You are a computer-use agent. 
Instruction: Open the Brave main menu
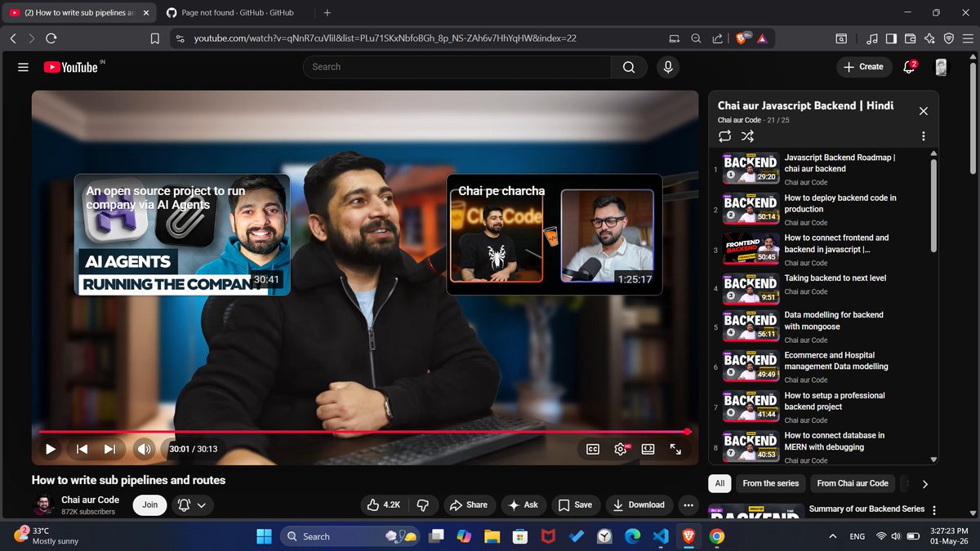tap(968, 38)
